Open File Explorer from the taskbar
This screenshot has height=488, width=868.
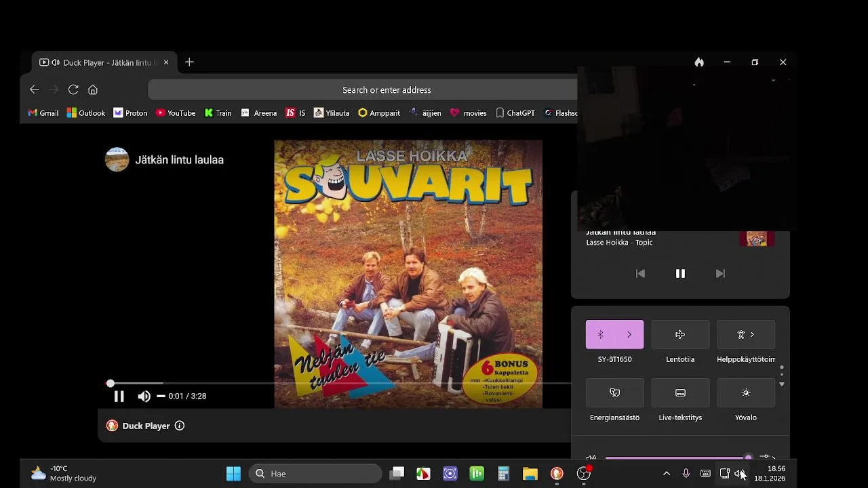tap(530, 474)
